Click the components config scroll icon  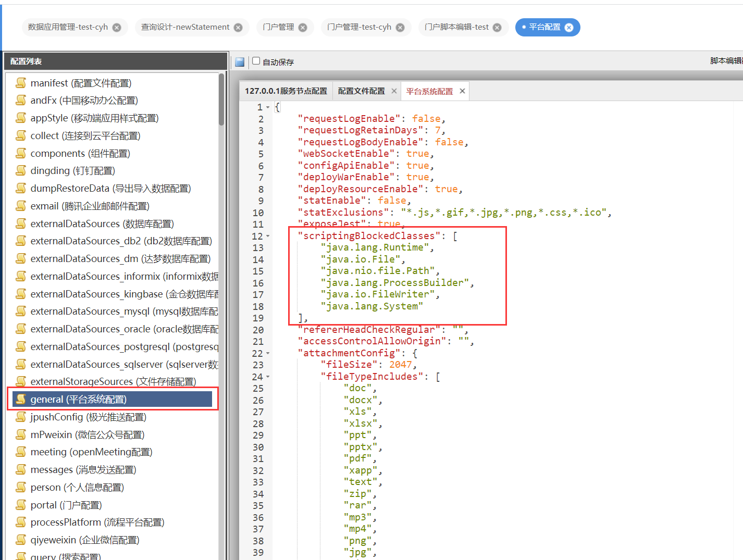point(21,153)
